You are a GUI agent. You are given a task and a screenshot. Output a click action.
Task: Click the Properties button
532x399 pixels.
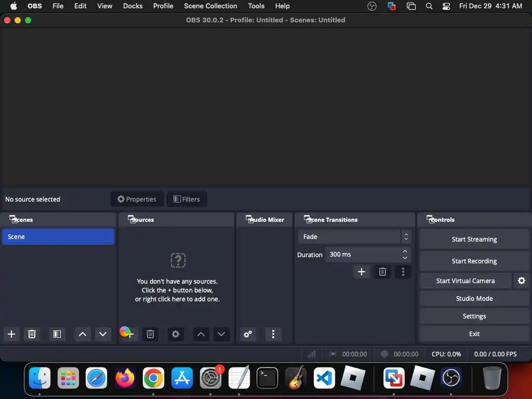tap(137, 199)
